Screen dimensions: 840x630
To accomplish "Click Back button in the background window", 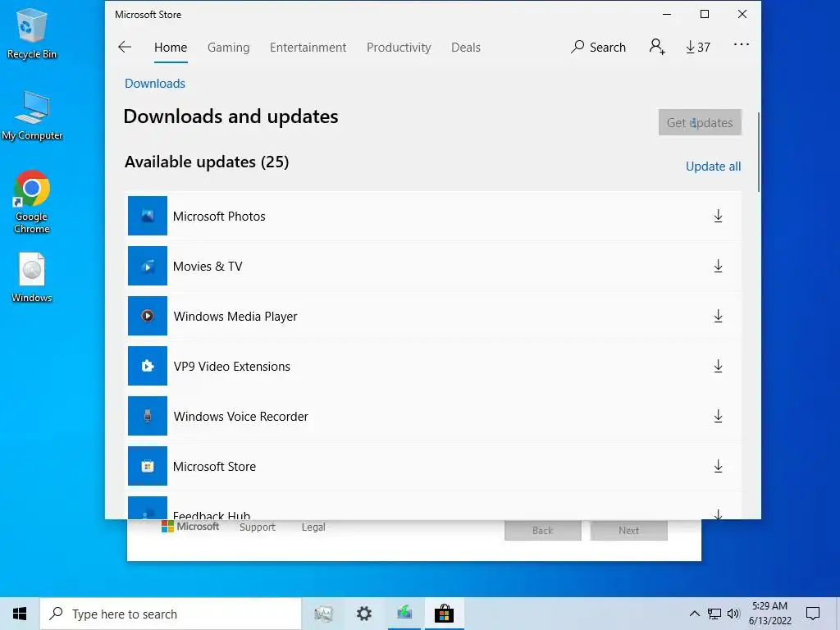I will point(543,530).
